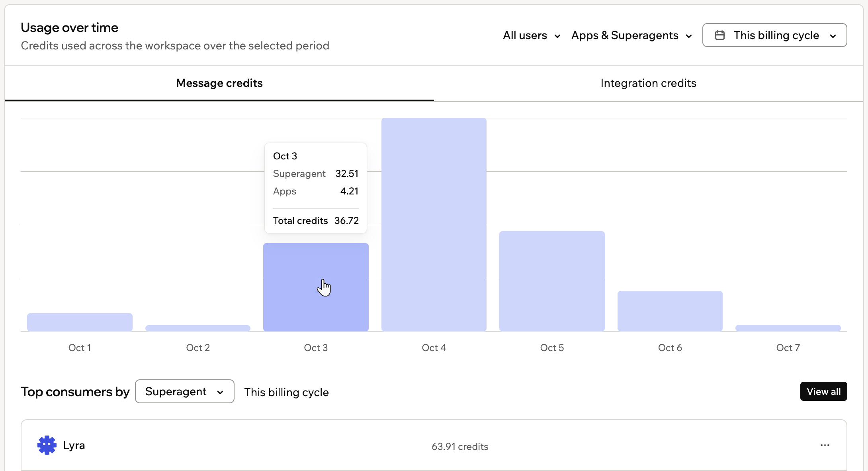The width and height of the screenshot is (868, 471).
Task: Switch to the Integration credits tab
Action: click(x=648, y=83)
